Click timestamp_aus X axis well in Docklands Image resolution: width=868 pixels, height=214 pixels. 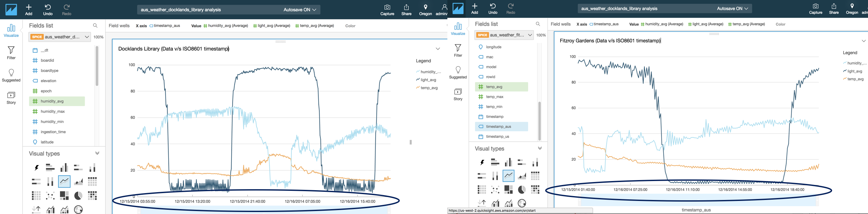(x=165, y=26)
